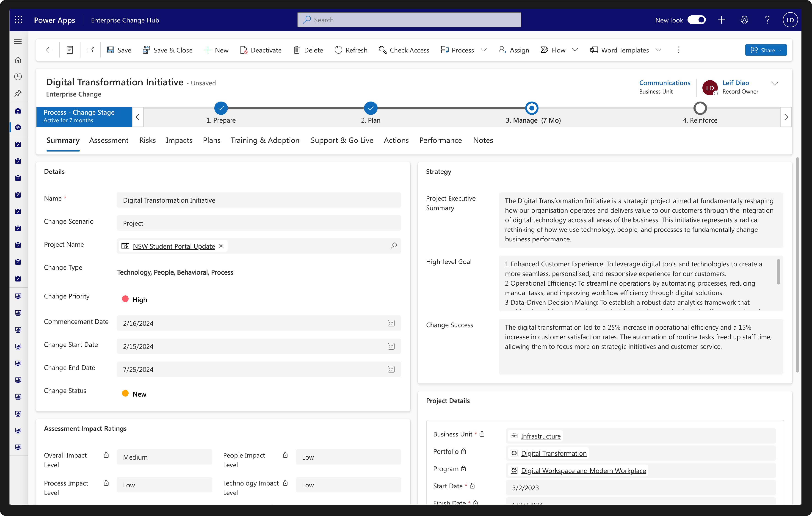Click the High-level Goal field scrollbar
Viewport: 812px width, 516px height.
point(778,272)
